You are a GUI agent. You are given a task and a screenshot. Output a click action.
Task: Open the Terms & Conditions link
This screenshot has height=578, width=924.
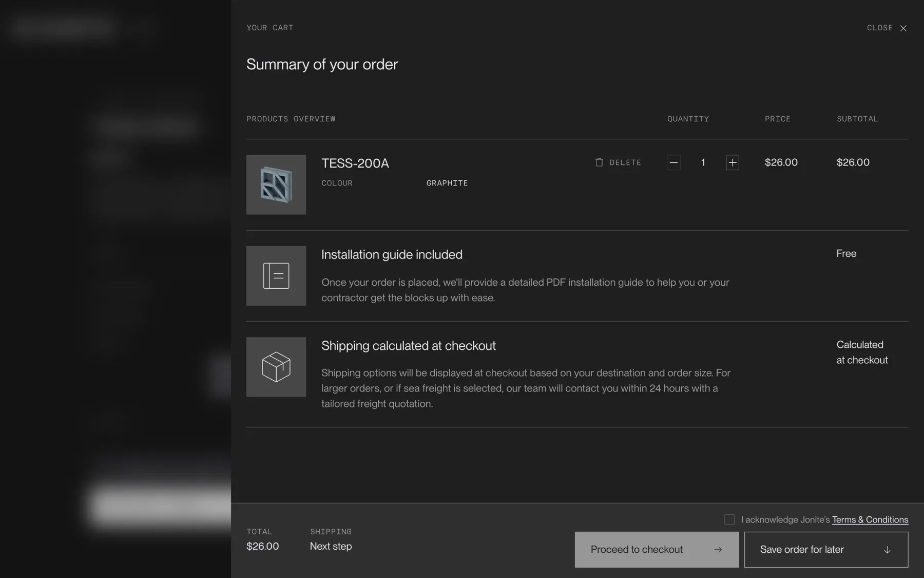click(x=870, y=519)
